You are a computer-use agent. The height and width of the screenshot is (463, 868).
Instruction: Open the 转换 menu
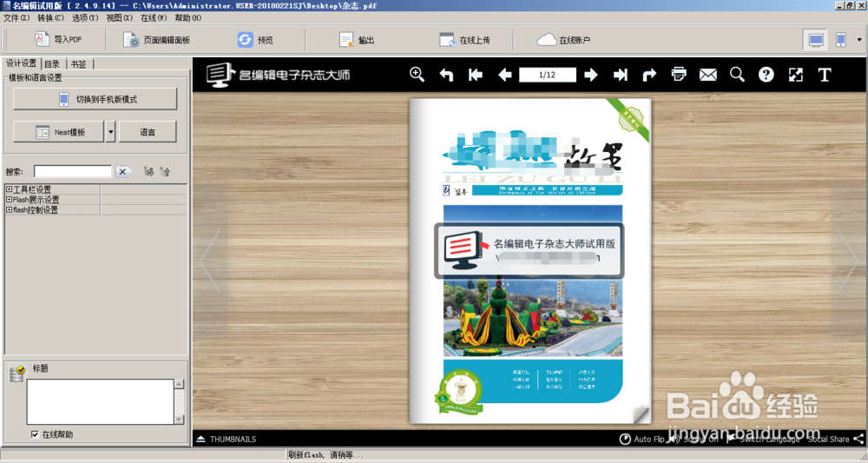pyautogui.click(x=50, y=17)
